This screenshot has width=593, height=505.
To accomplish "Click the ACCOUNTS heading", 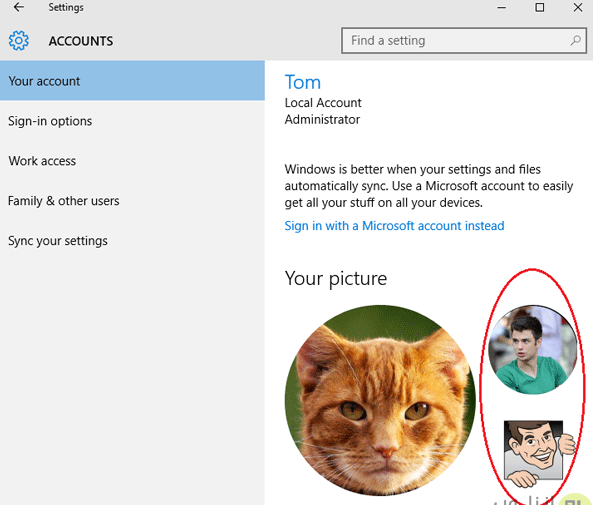I will [x=81, y=41].
